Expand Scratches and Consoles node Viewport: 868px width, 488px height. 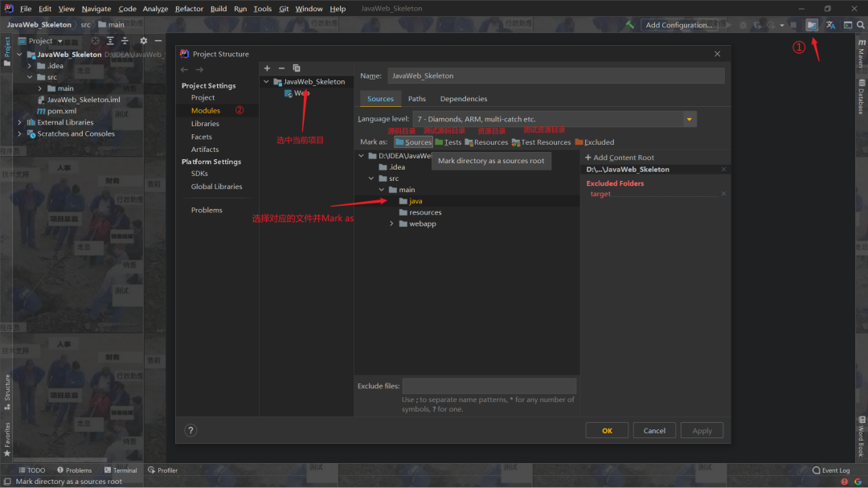(19, 134)
